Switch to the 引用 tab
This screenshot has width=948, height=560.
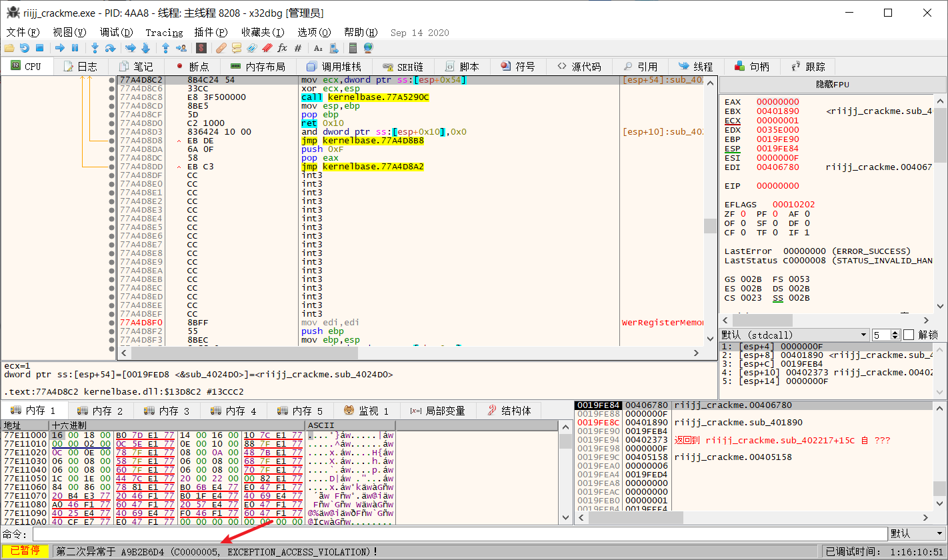[x=640, y=67]
